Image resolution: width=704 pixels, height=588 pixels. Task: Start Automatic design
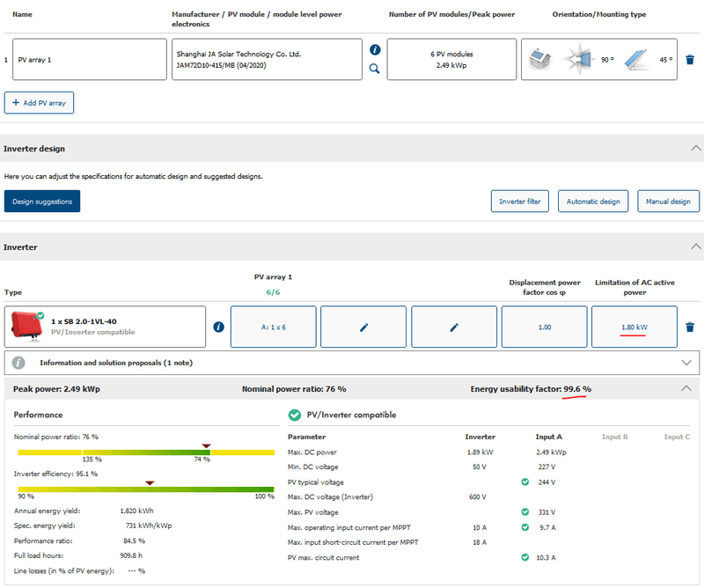(593, 202)
